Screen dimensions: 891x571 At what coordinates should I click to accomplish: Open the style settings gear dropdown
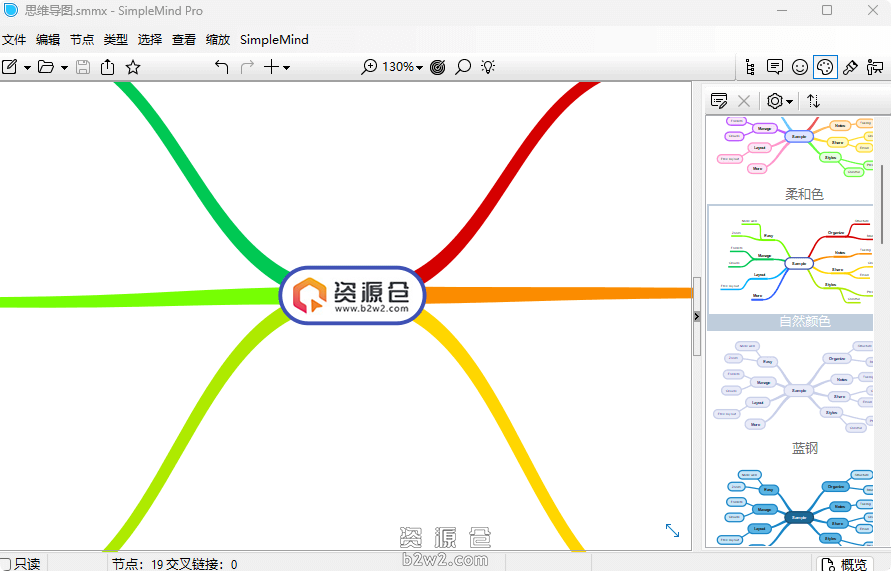(779, 101)
